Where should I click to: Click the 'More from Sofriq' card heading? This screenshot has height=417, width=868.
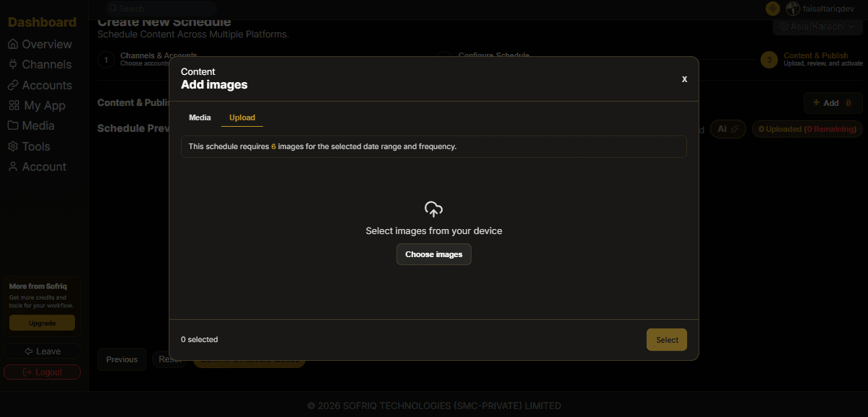38,287
